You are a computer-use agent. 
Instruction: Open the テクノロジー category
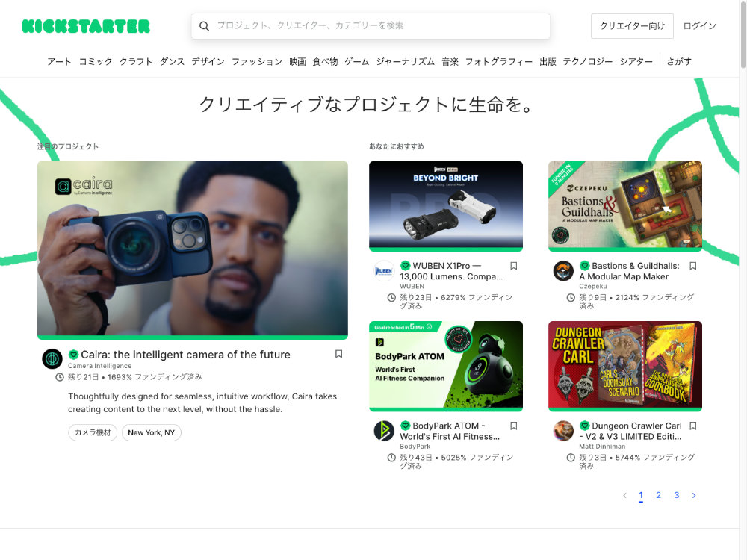click(587, 62)
